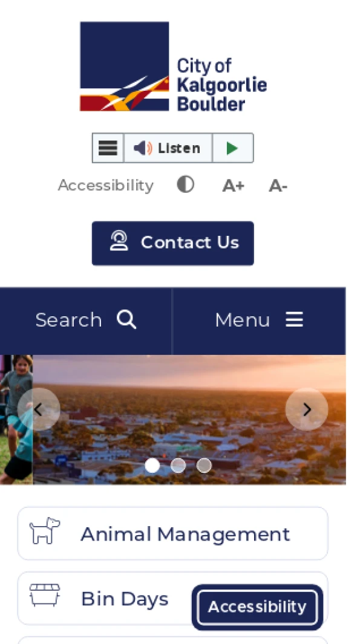This screenshot has height=644, width=363.
Task: Decrease text size with A-
Action: point(278,186)
